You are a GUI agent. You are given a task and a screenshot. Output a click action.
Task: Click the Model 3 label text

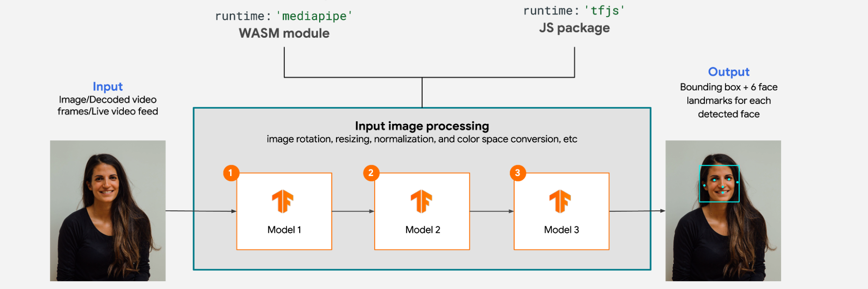561,230
